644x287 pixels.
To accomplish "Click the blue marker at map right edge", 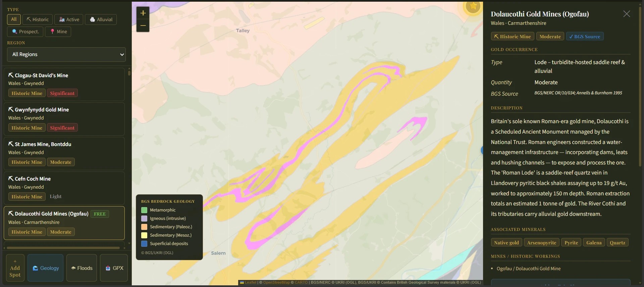I will (x=482, y=150).
